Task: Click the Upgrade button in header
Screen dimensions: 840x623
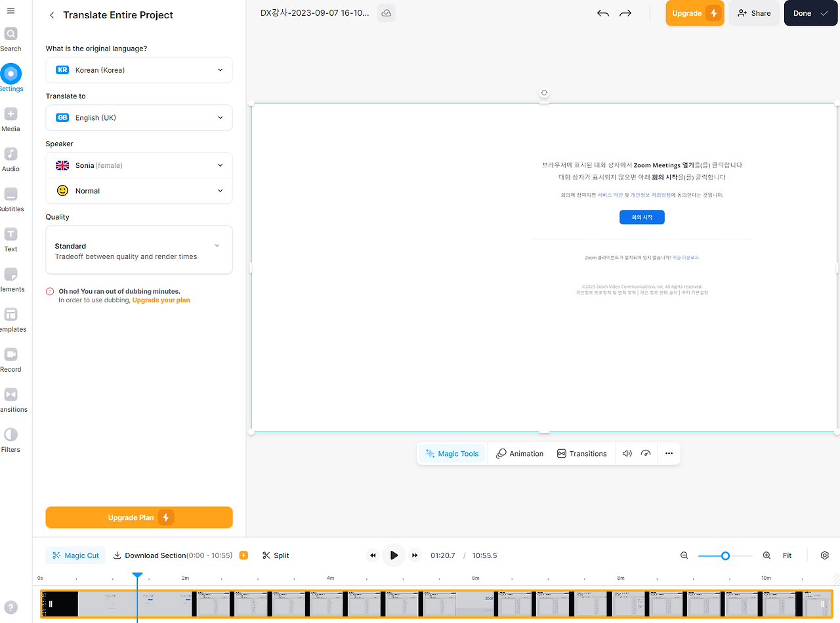Action: [x=695, y=13]
